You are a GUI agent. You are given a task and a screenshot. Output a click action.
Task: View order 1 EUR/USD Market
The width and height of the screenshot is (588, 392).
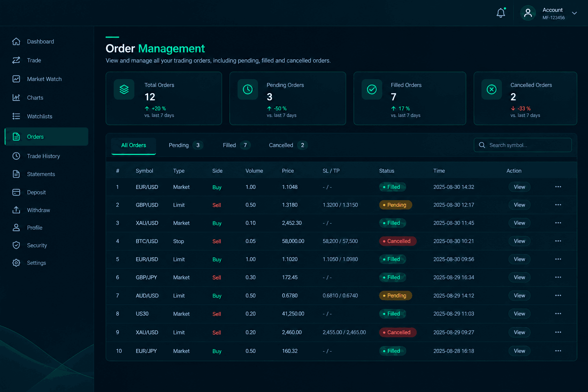point(519,187)
